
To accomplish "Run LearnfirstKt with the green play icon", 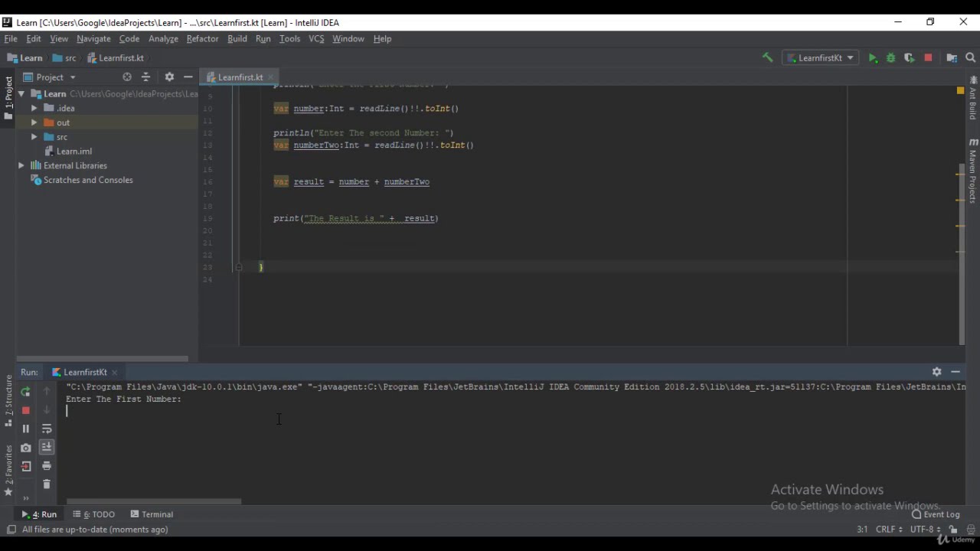I will 873,58.
